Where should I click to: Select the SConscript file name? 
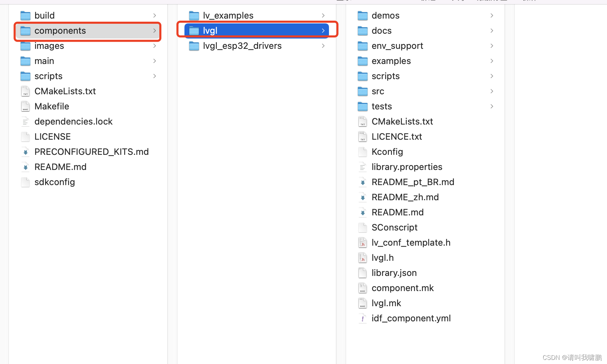(x=395, y=227)
